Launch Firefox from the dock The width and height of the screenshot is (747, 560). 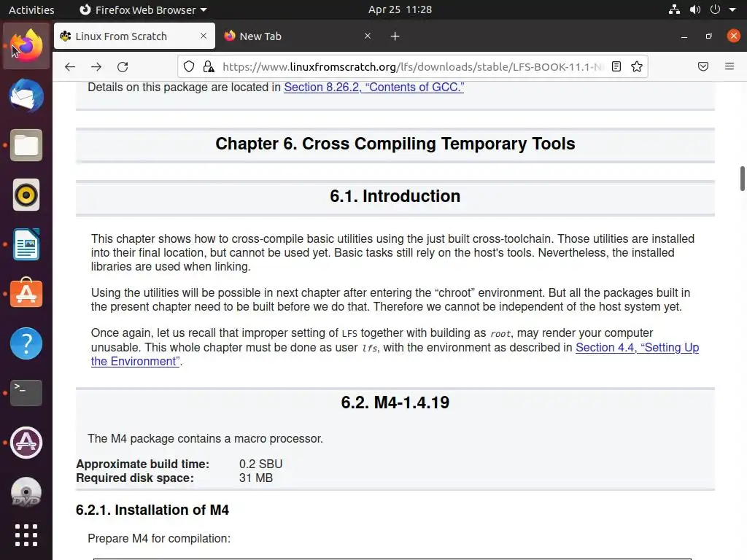coord(26,46)
